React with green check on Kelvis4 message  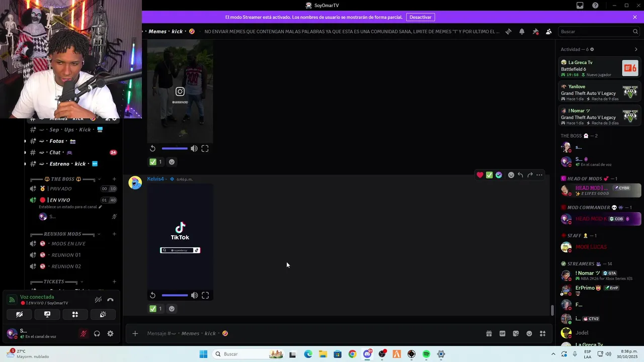point(489,175)
